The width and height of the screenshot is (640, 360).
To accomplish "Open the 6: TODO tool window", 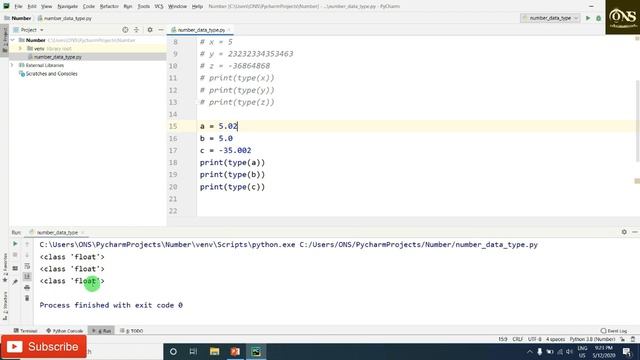I will click(x=131, y=331).
